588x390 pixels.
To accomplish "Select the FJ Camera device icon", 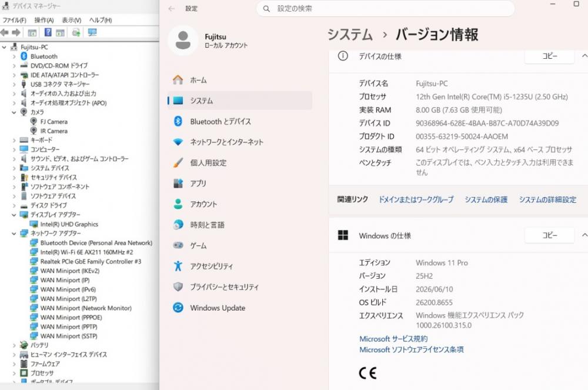I will pyautogui.click(x=34, y=122).
